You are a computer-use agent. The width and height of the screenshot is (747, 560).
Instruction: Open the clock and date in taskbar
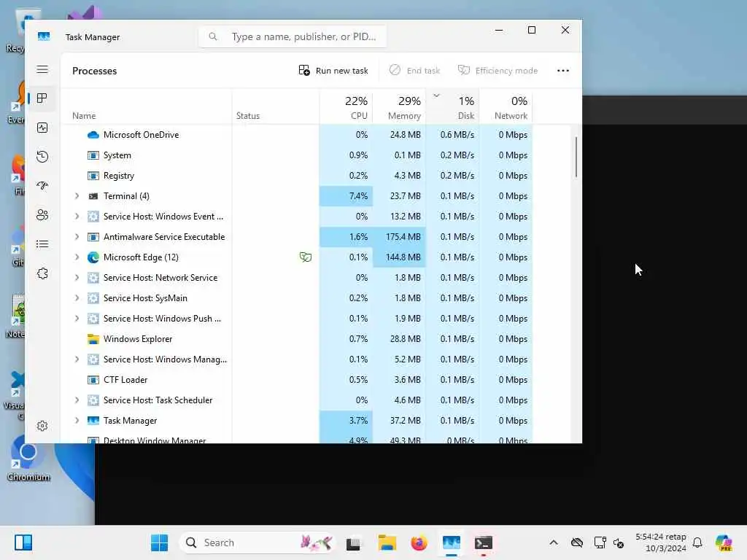[660, 542]
